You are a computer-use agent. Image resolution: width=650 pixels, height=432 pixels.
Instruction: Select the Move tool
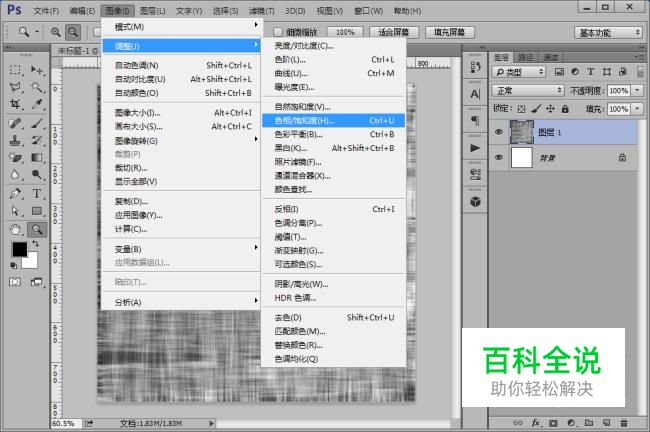click(x=37, y=70)
